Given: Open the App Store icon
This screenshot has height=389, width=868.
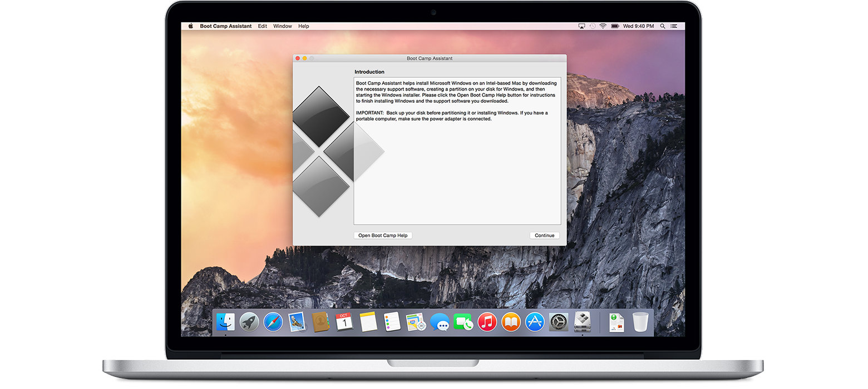Looking at the screenshot, I should pyautogui.click(x=535, y=322).
